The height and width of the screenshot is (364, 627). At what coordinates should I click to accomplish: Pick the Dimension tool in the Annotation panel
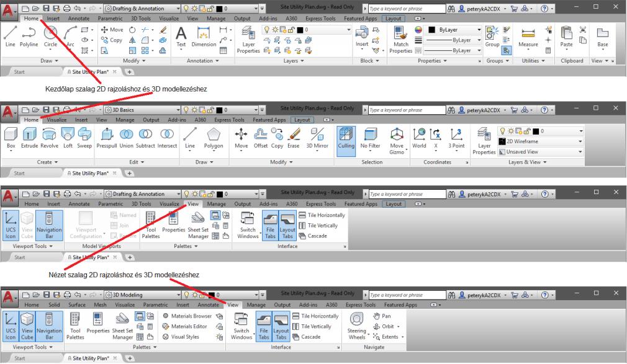[204, 37]
